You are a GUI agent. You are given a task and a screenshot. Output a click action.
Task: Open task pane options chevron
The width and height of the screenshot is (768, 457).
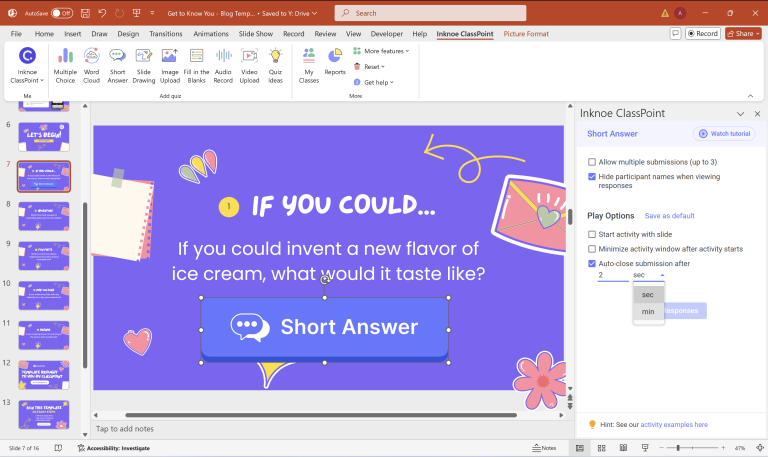click(740, 114)
